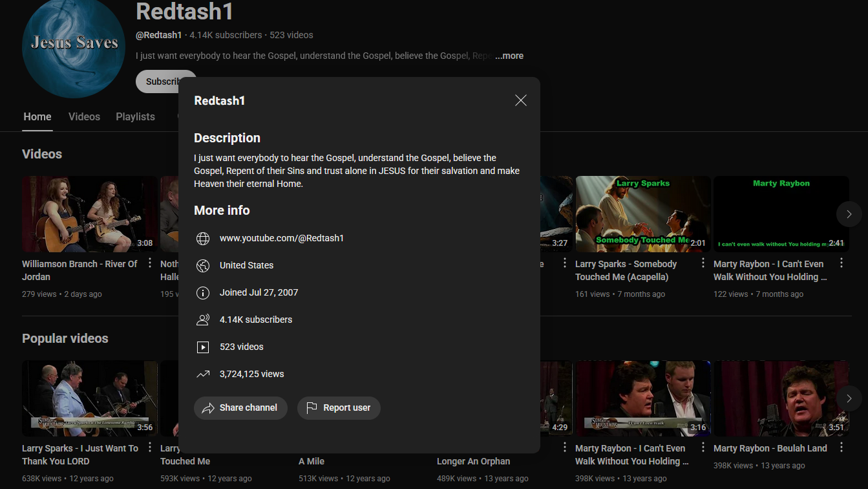868x489 pixels.
Task: Click the people icon next to 4.14K subscribers
Action: click(x=203, y=320)
